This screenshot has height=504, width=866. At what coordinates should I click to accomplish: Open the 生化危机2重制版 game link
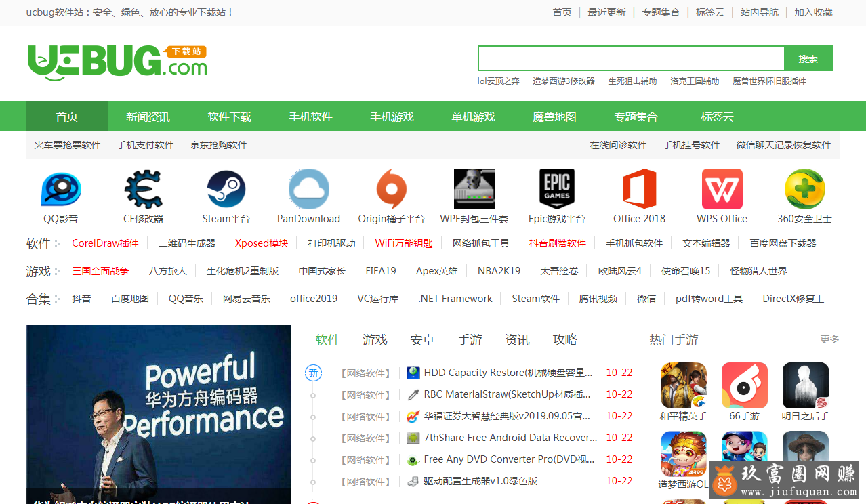click(243, 271)
